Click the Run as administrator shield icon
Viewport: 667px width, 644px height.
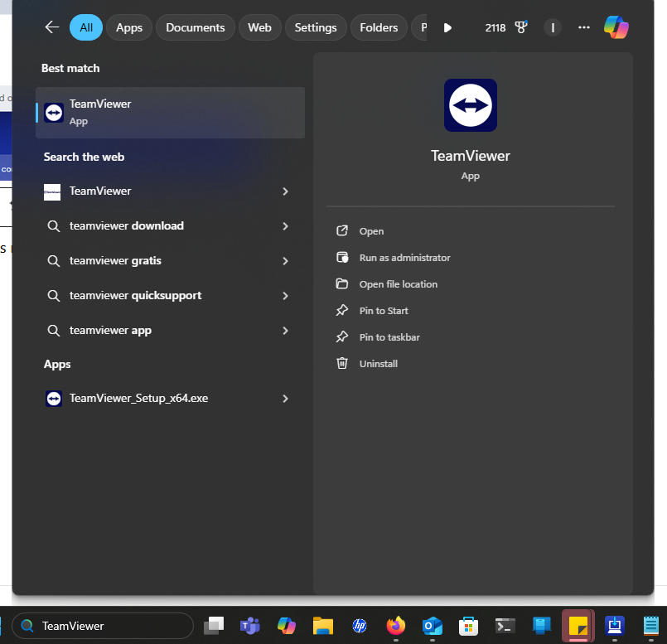point(342,257)
